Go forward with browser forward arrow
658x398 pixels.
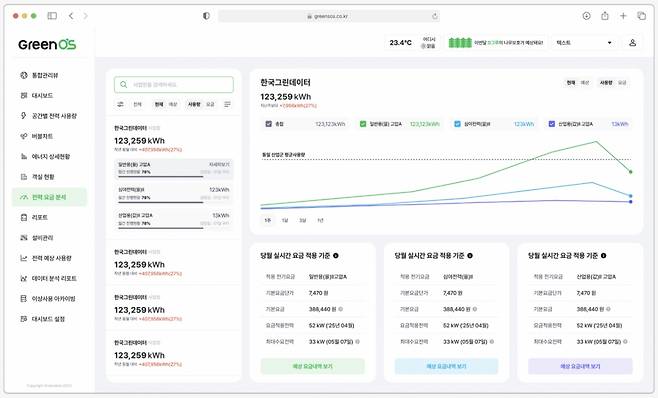[86, 16]
